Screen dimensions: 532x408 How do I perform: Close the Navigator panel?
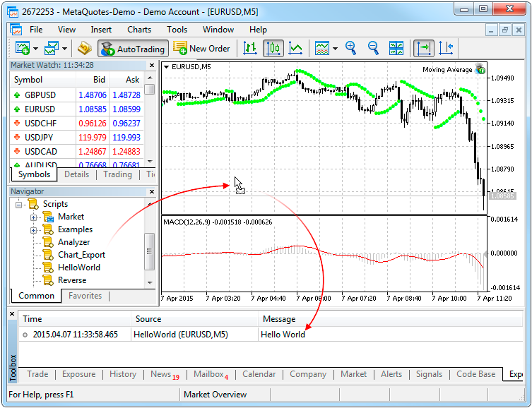click(x=152, y=192)
